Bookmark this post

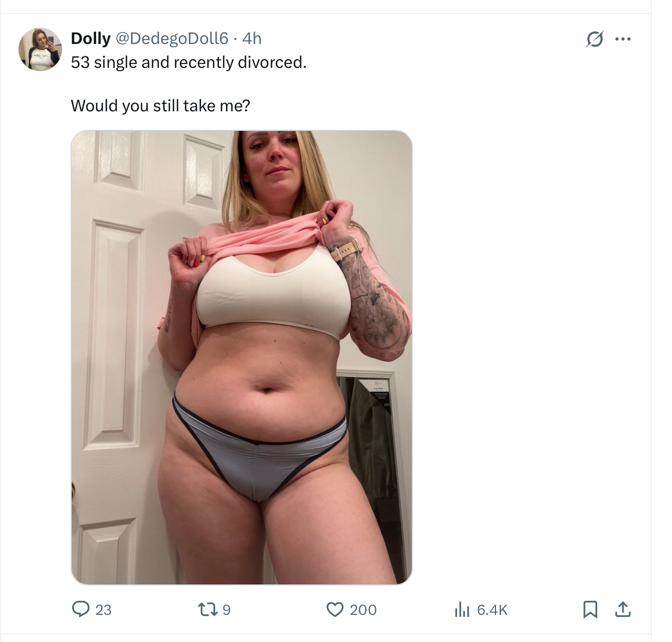tap(590, 609)
